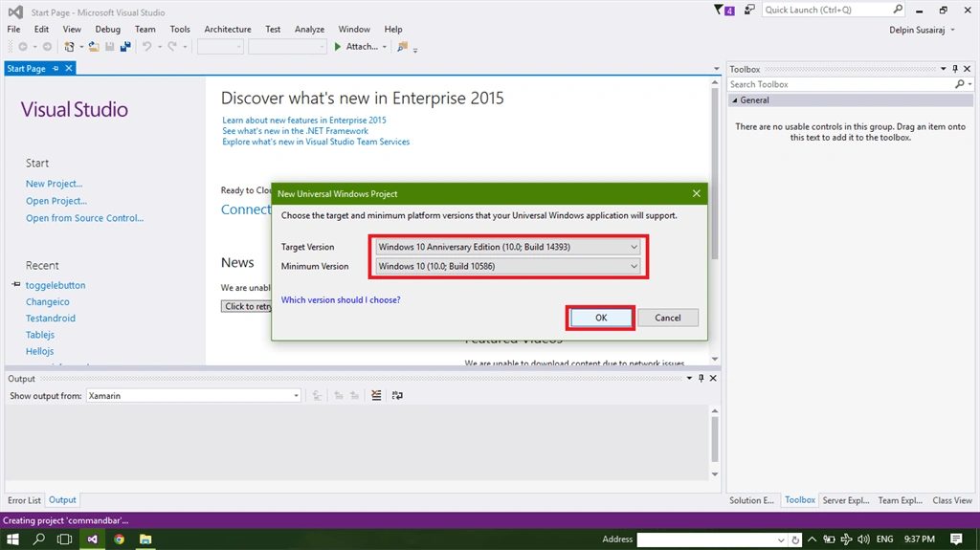Image resolution: width=980 pixels, height=550 pixels.
Task: Open recent project Testandroid
Action: coord(50,319)
